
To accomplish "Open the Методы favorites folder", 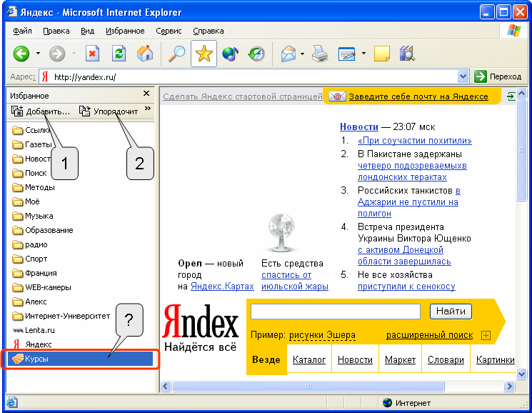I will (x=34, y=187).
